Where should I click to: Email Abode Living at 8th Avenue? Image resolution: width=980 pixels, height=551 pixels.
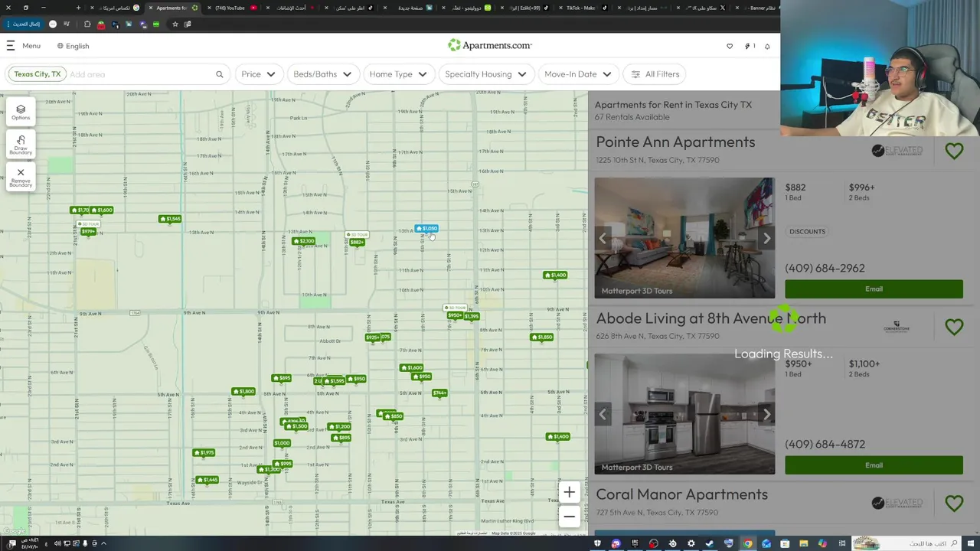pos(874,465)
